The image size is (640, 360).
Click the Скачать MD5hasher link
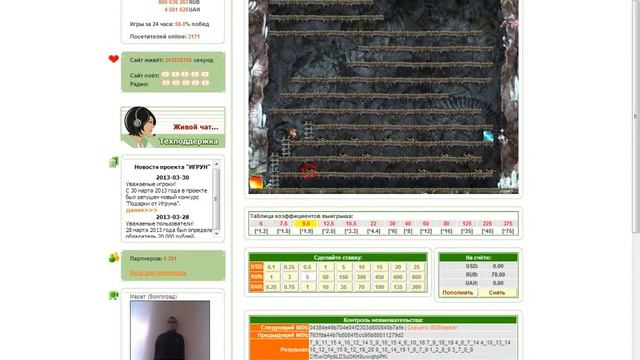point(432,327)
